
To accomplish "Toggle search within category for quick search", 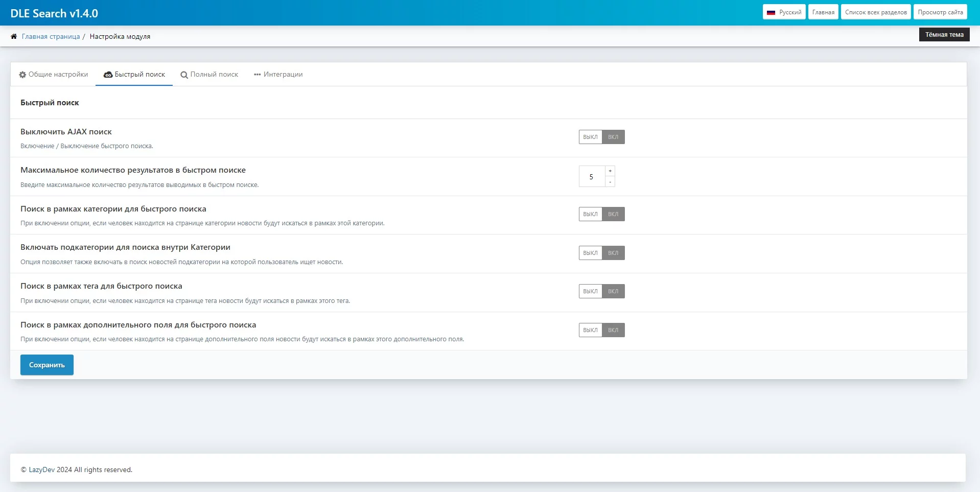I will (601, 214).
